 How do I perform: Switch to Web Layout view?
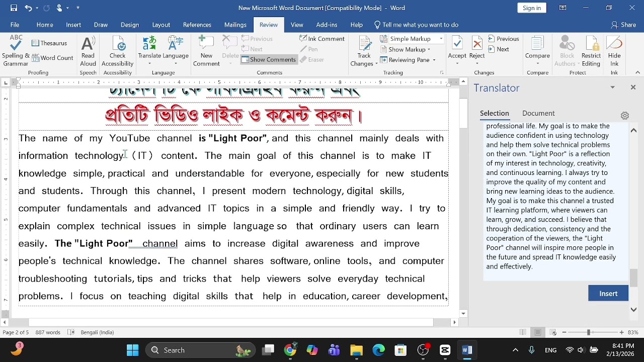[553, 332]
